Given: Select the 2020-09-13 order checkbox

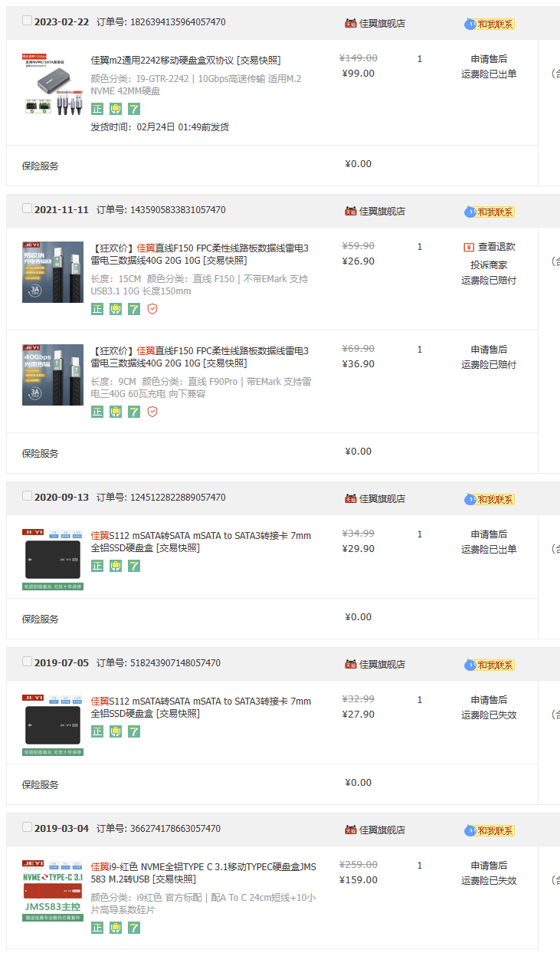Looking at the screenshot, I should click(28, 496).
